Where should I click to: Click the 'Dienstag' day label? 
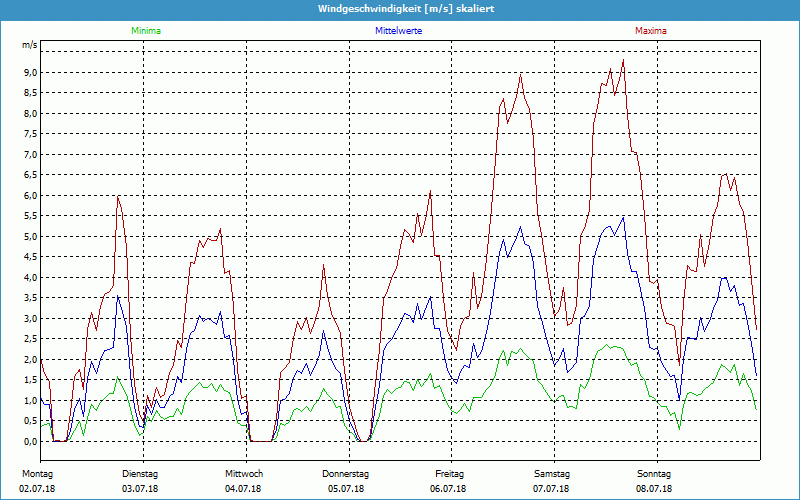tap(140, 474)
